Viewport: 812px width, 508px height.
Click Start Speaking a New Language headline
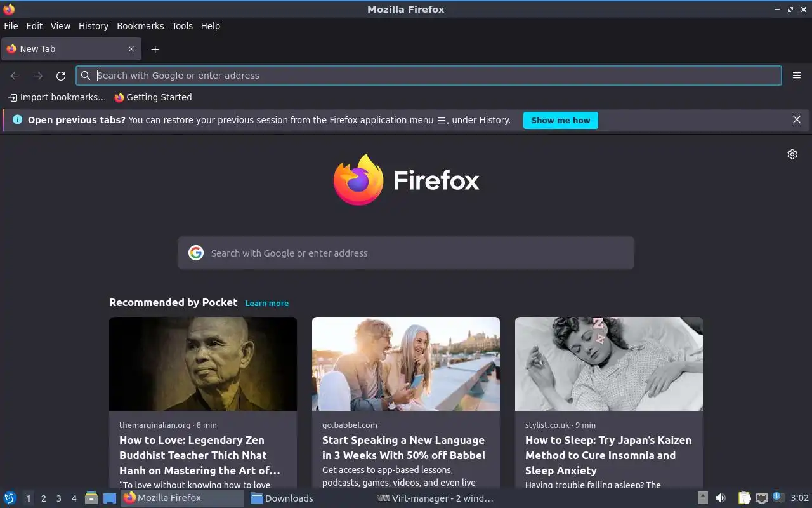pyautogui.click(x=403, y=448)
